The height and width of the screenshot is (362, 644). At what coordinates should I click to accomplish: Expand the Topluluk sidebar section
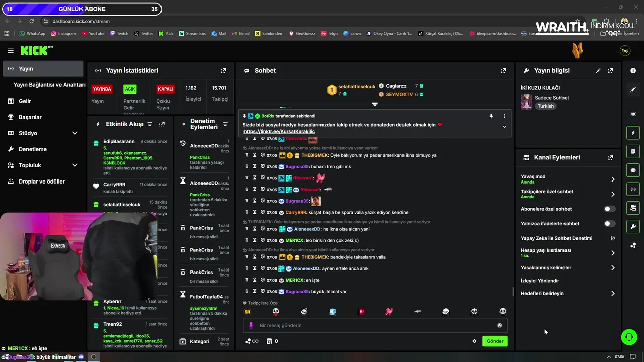(75, 165)
